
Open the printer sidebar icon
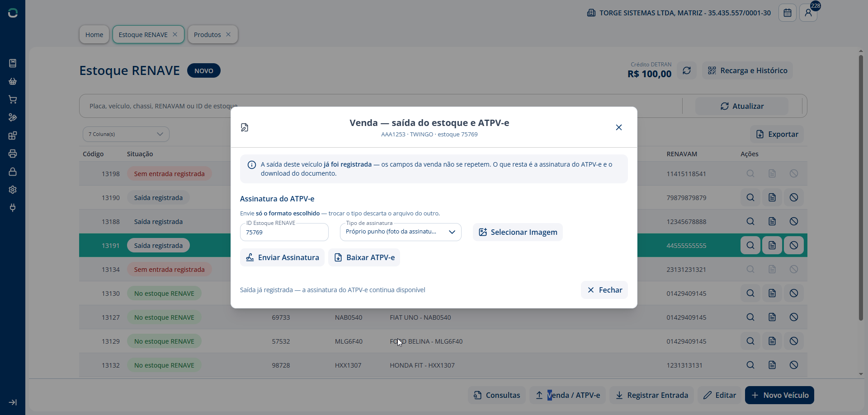pyautogui.click(x=13, y=154)
